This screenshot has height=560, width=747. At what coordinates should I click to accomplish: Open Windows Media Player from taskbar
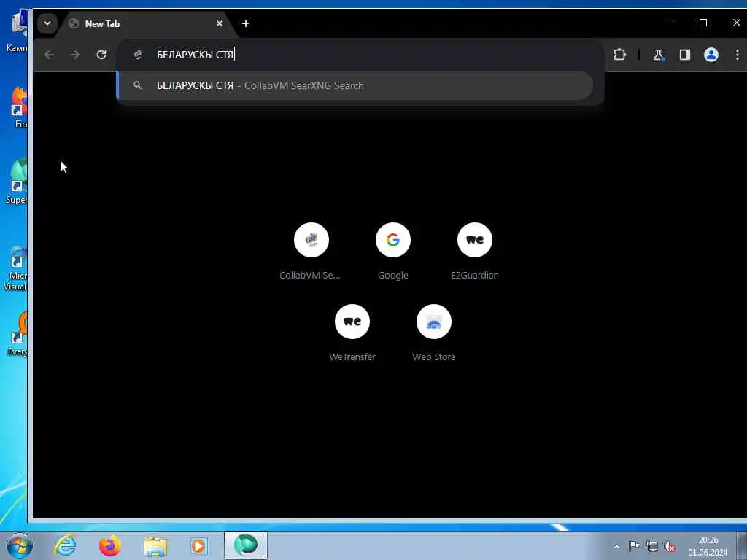point(200,546)
